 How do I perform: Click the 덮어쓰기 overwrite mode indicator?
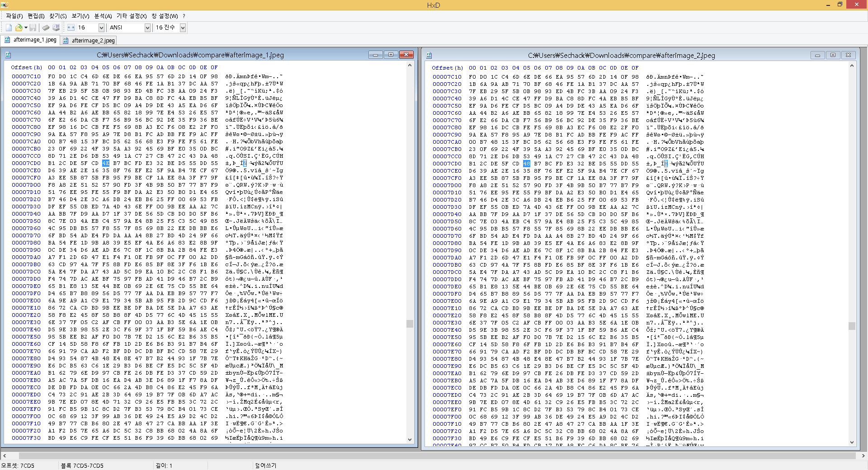point(266,465)
